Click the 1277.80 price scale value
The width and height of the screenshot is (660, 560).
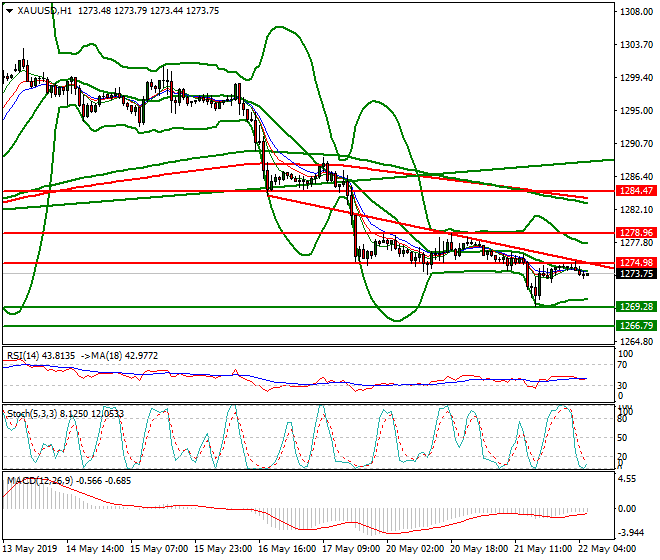[x=636, y=243]
